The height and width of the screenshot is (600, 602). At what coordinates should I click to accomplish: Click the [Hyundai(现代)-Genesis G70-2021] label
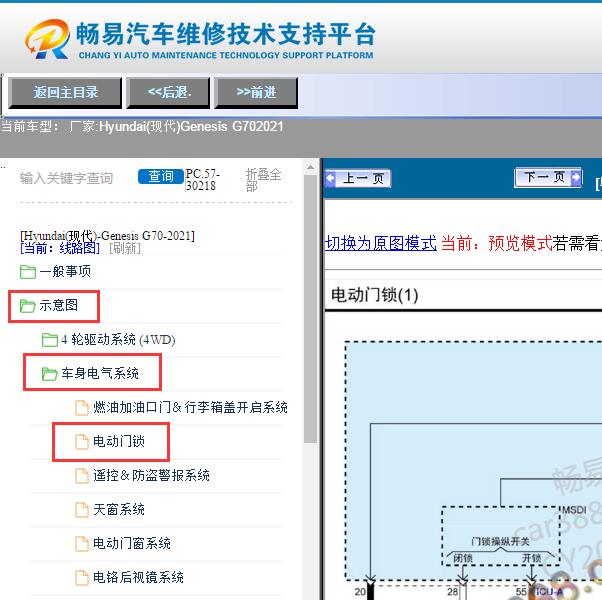(108, 235)
